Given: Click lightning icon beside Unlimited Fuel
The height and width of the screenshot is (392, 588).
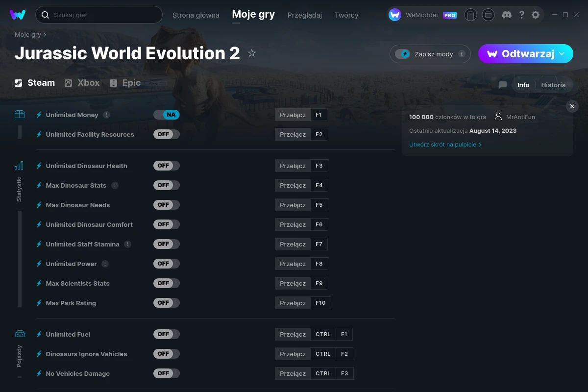Looking at the screenshot, I should pyautogui.click(x=39, y=334).
